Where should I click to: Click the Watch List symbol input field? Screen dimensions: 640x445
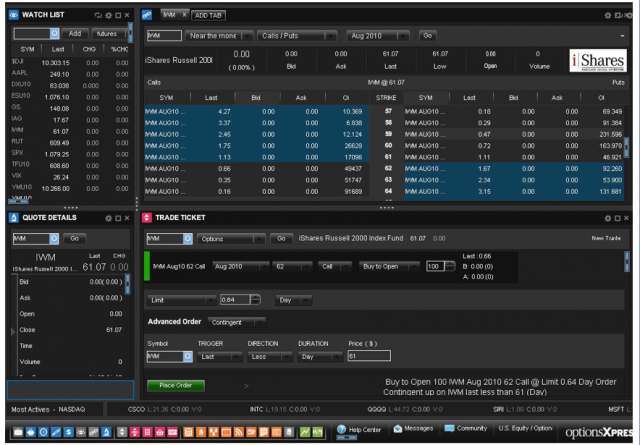click(x=32, y=33)
